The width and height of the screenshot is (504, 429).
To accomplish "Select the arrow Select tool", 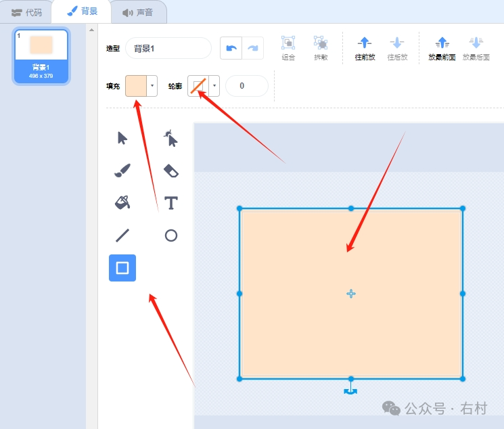I will [x=122, y=138].
